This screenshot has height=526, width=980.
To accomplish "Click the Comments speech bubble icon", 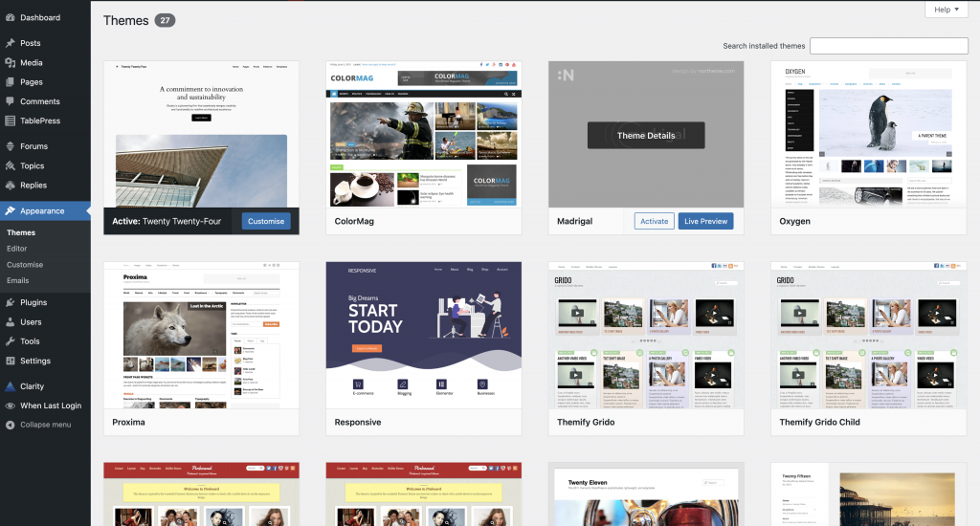I will pyautogui.click(x=10, y=101).
